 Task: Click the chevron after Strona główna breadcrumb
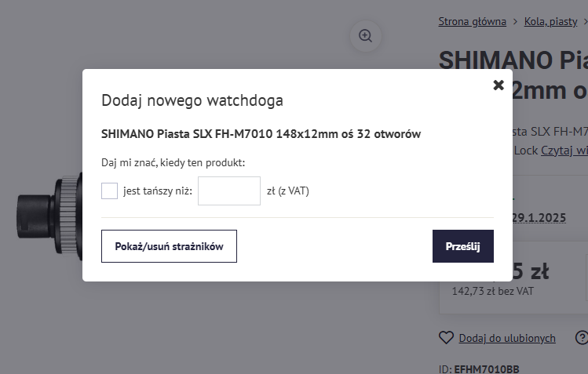click(515, 22)
